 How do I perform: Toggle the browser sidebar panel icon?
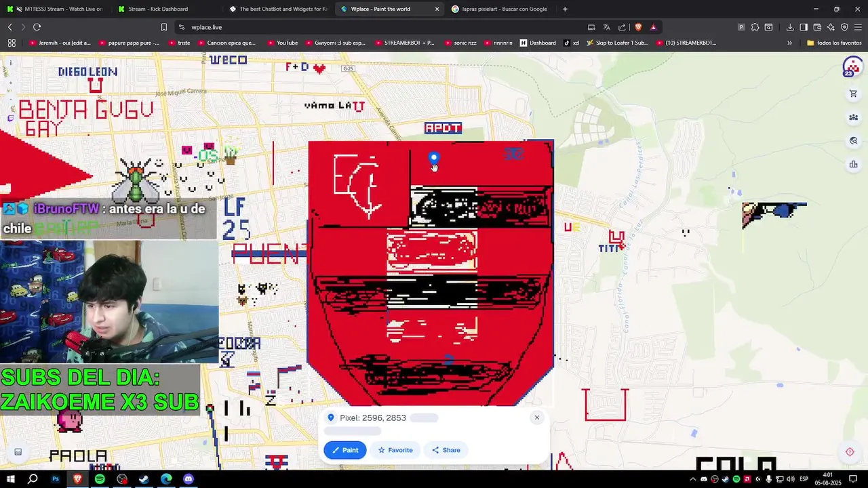click(x=804, y=27)
